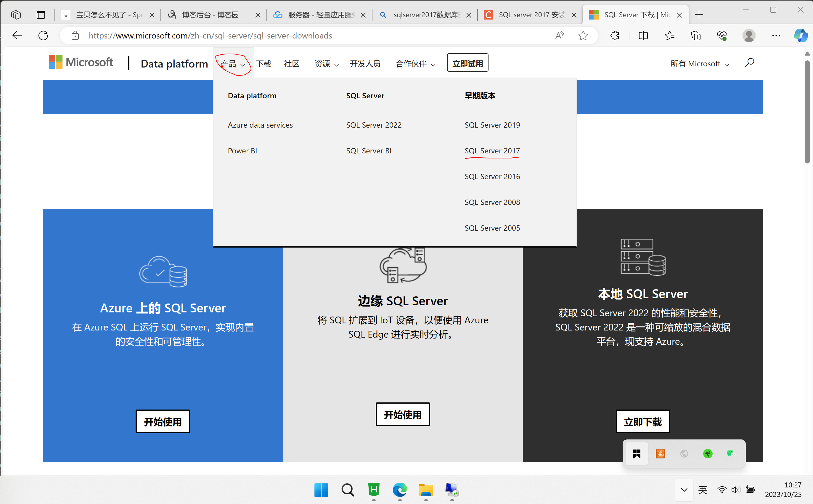
Task: Collapse the hidden tray icons chevron
Action: point(684,490)
